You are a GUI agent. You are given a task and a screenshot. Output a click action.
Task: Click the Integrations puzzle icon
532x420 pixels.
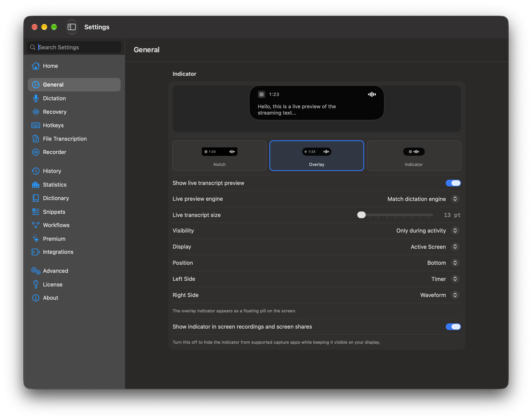click(x=36, y=252)
